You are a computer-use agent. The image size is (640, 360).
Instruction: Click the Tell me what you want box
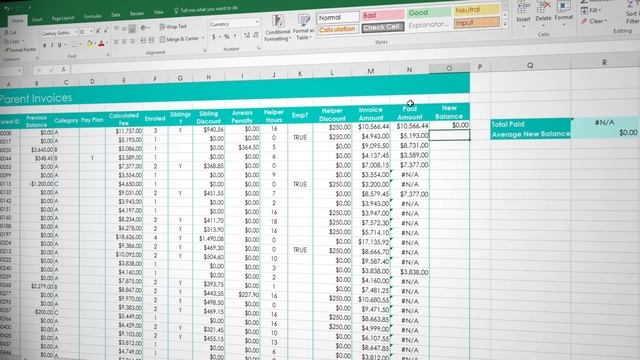tap(206, 9)
